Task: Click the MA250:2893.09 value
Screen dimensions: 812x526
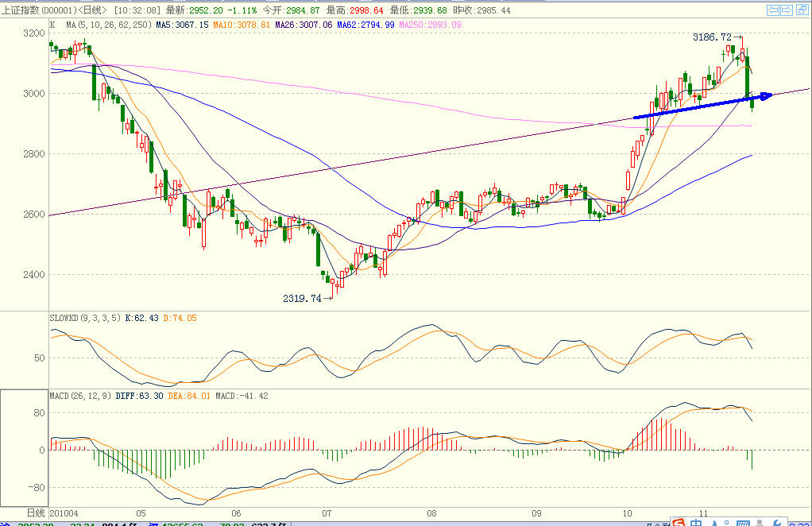Action: click(x=430, y=25)
